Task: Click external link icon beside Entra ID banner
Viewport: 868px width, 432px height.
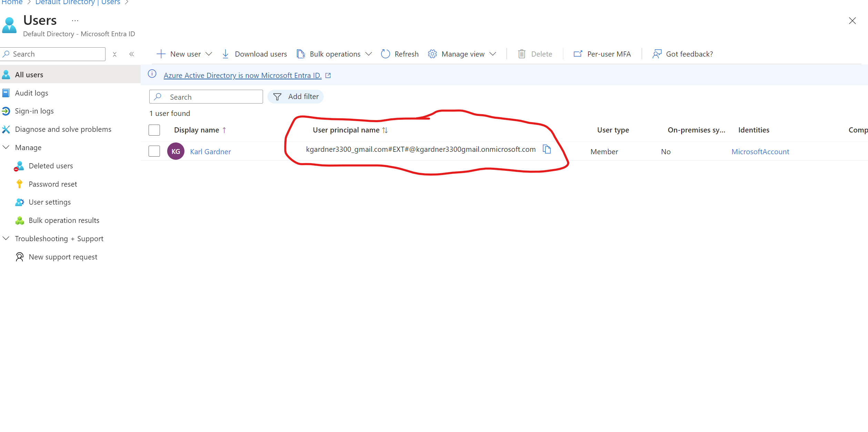Action: click(x=328, y=75)
